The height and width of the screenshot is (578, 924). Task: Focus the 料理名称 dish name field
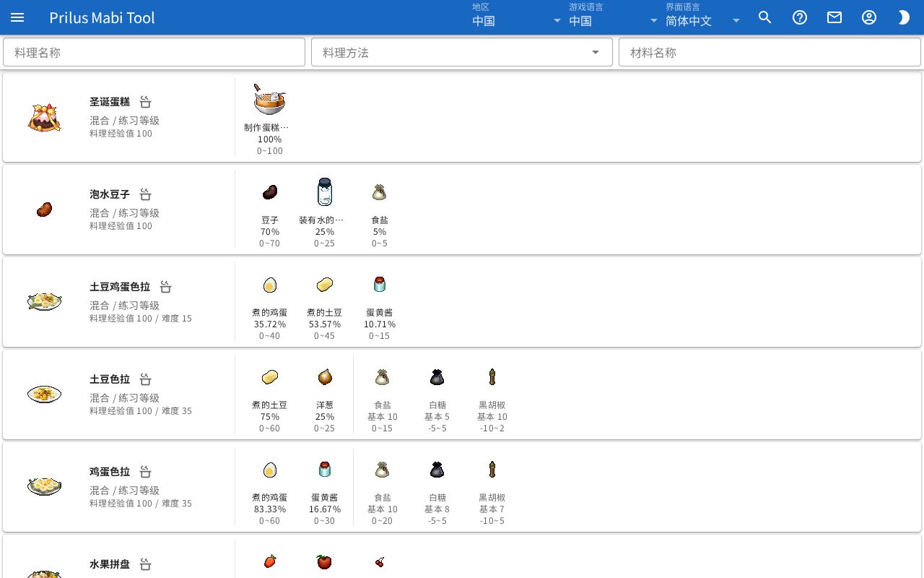[154, 52]
